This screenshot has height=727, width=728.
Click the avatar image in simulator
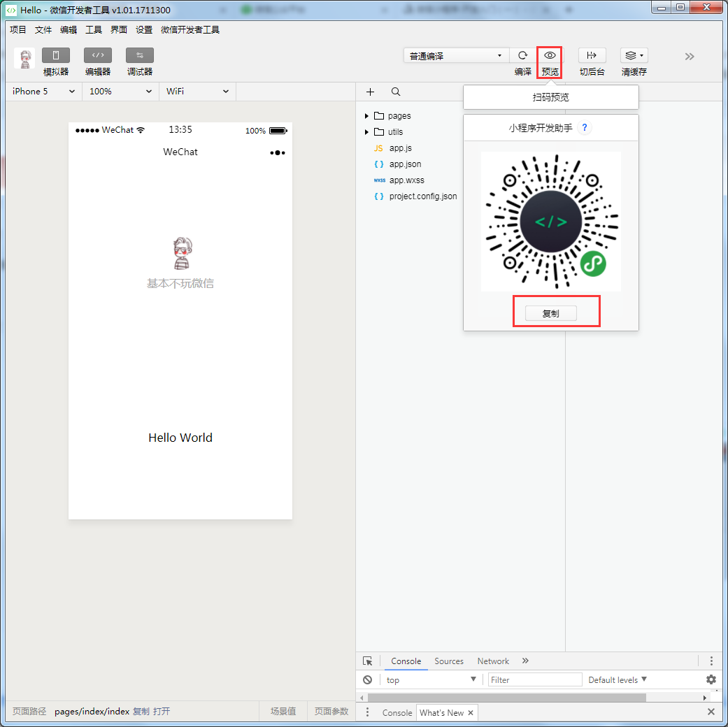click(183, 254)
